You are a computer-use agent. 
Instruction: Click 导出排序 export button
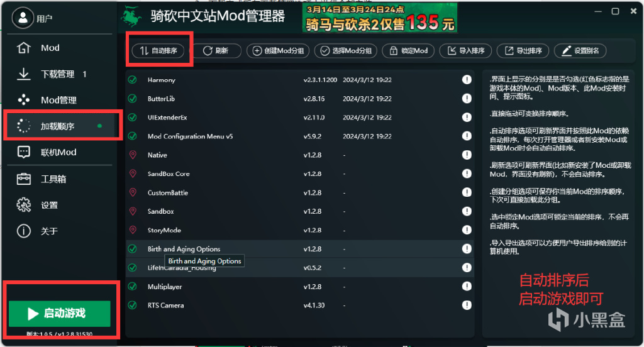pos(523,50)
